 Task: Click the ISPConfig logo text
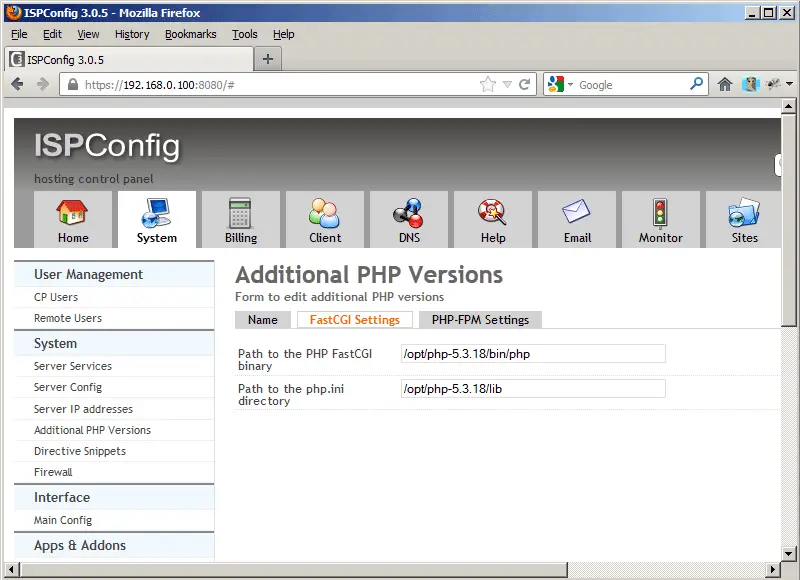107,146
